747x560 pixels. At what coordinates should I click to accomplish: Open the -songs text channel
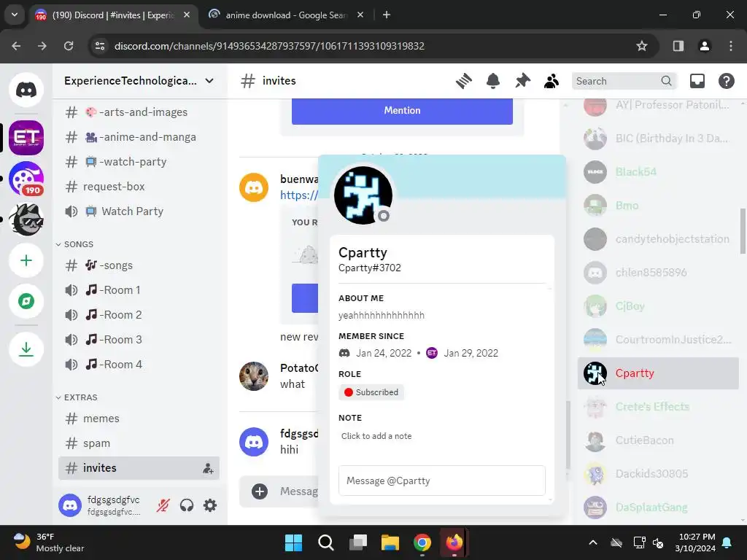click(139, 265)
